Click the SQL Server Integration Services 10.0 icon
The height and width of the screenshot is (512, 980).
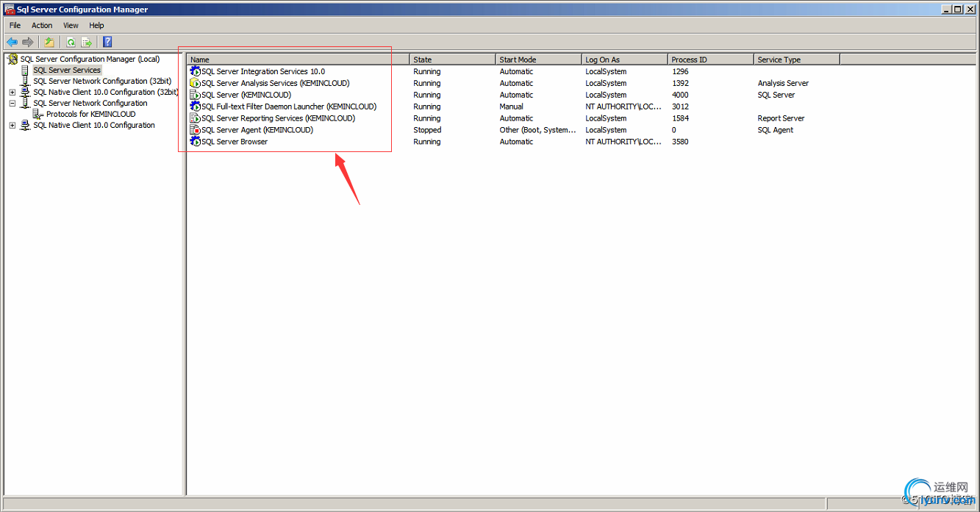click(x=196, y=71)
